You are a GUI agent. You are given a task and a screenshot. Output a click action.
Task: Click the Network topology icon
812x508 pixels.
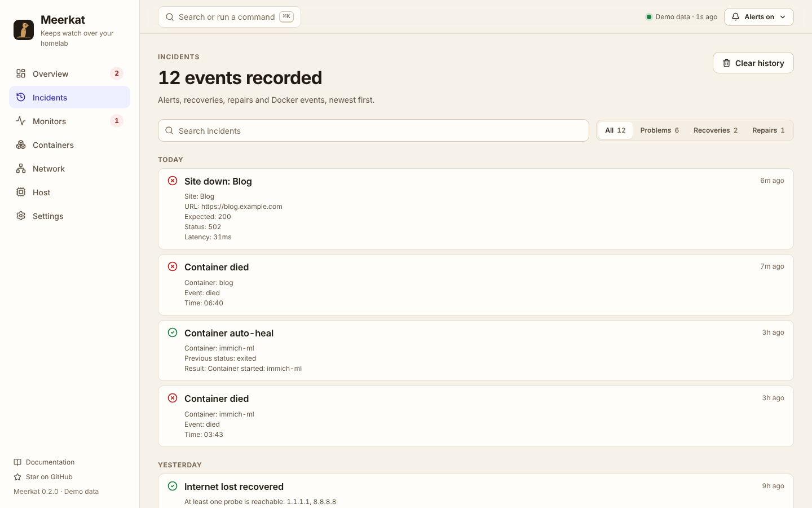[21, 168]
